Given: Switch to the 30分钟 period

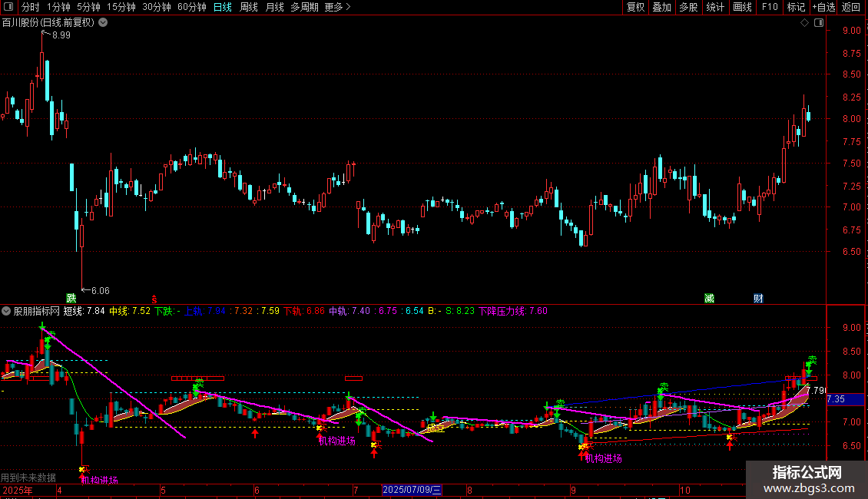Looking at the screenshot, I should (x=156, y=7).
